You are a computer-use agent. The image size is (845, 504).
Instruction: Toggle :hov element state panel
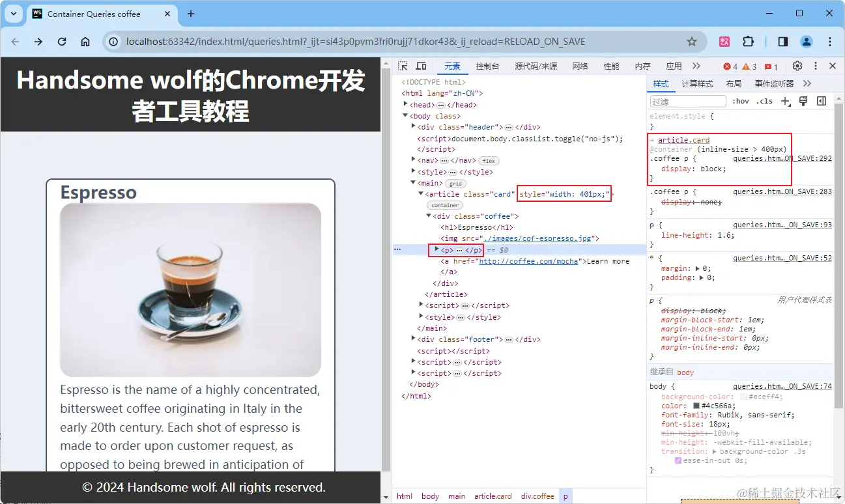coord(741,101)
